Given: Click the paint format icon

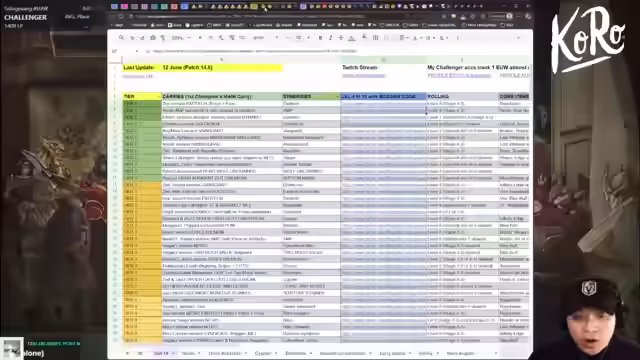Looking at the screenshot, I should pyautogui.click(x=162, y=38).
